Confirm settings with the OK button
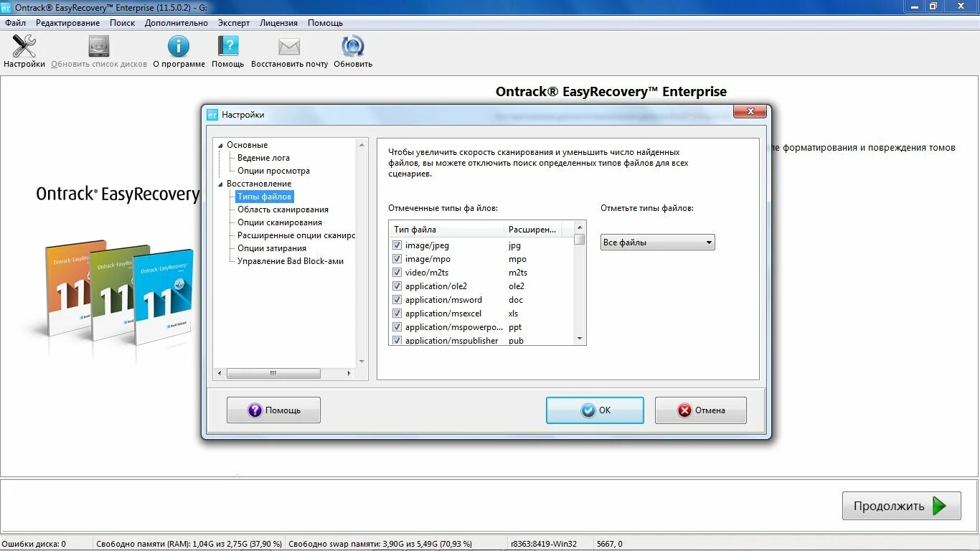Image resolution: width=980 pixels, height=551 pixels. coord(595,410)
